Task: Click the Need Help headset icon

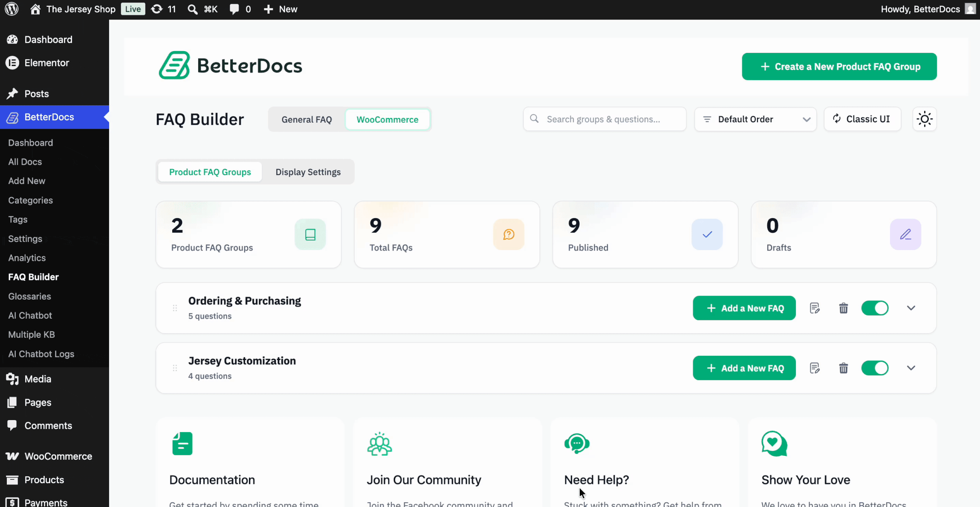Action: click(577, 444)
